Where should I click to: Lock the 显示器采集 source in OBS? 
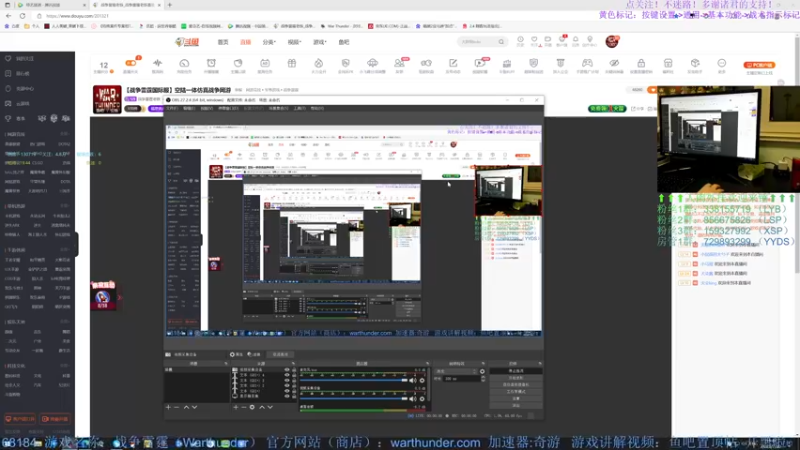[x=293, y=395]
